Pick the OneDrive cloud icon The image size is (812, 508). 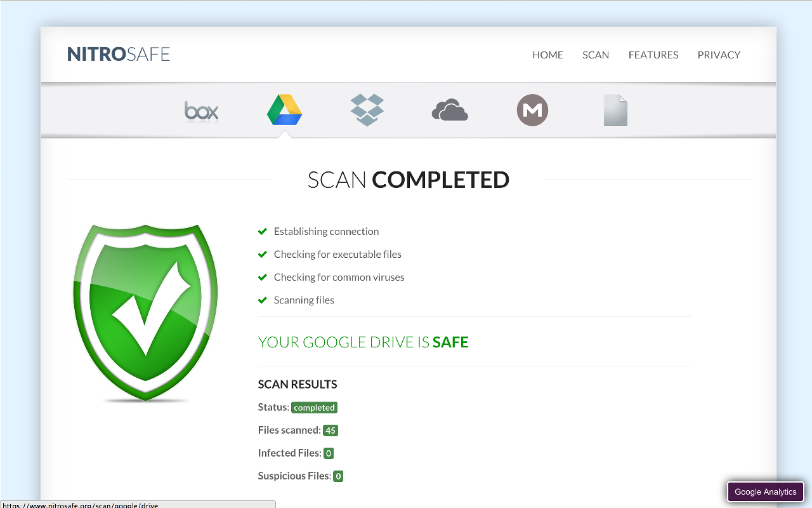[450, 110]
